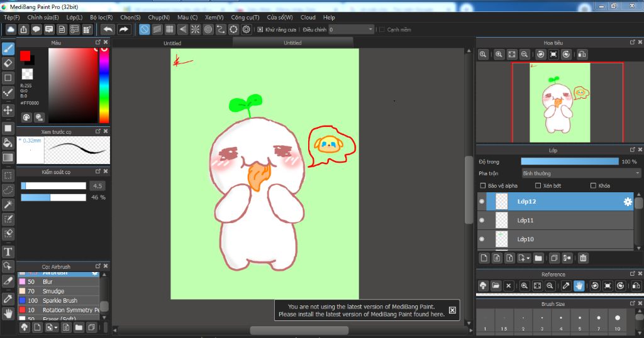Open Bộ lọc(R) menu
644x338 pixels.
coord(101,17)
